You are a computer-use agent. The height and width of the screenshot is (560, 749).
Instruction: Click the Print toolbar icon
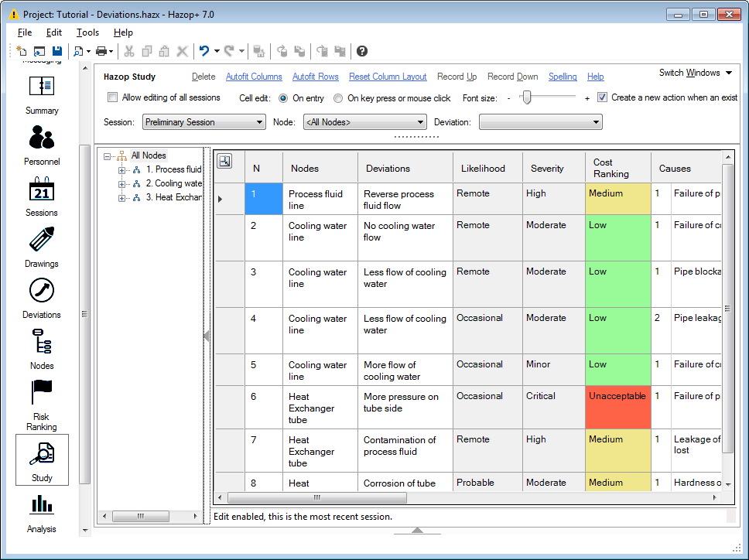click(x=101, y=51)
